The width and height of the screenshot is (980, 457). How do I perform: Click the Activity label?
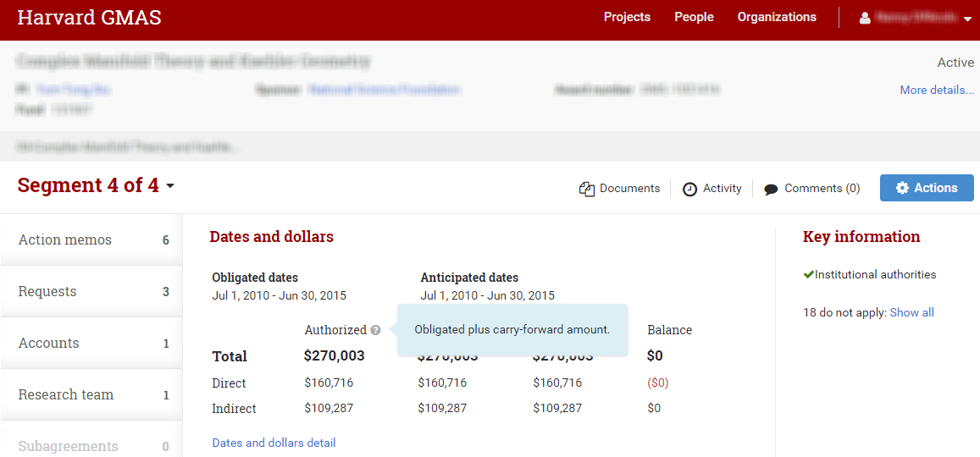(x=723, y=188)
